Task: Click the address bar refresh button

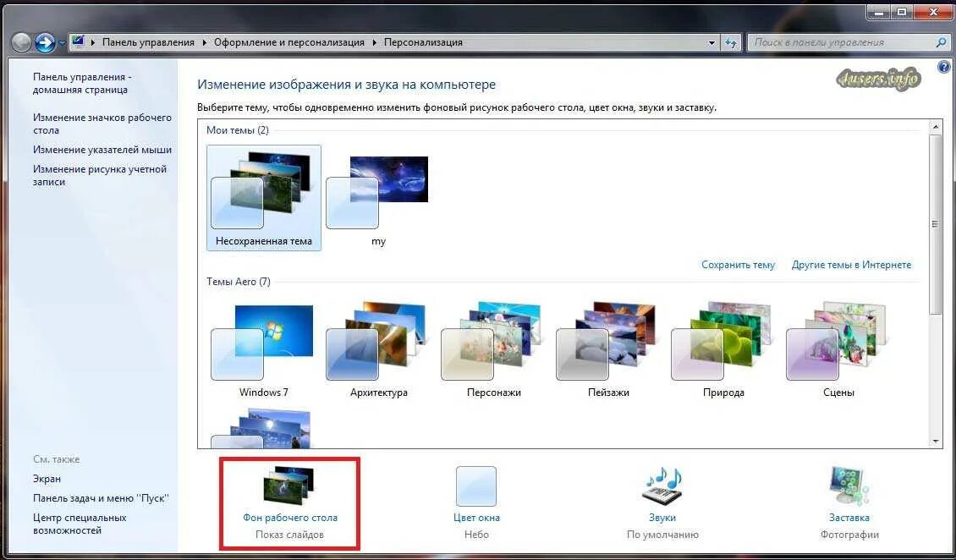Action: [730, 42]
